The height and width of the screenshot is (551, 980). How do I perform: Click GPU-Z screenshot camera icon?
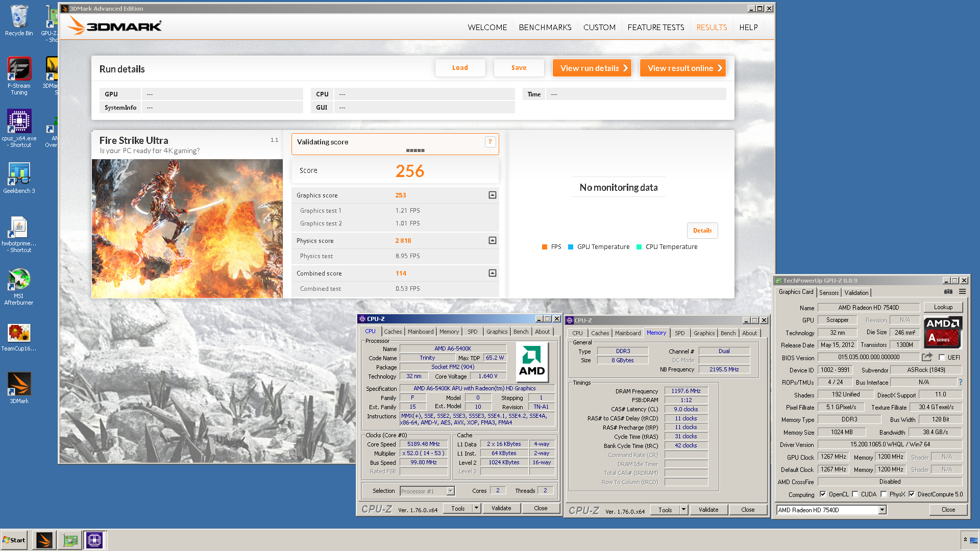(948, 292)
